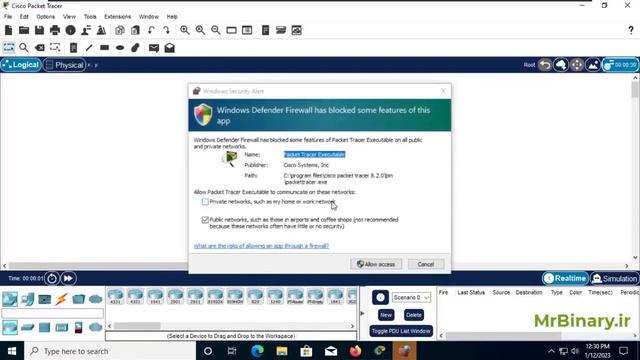Choose the Switches subcategory icon

point(27,327)
